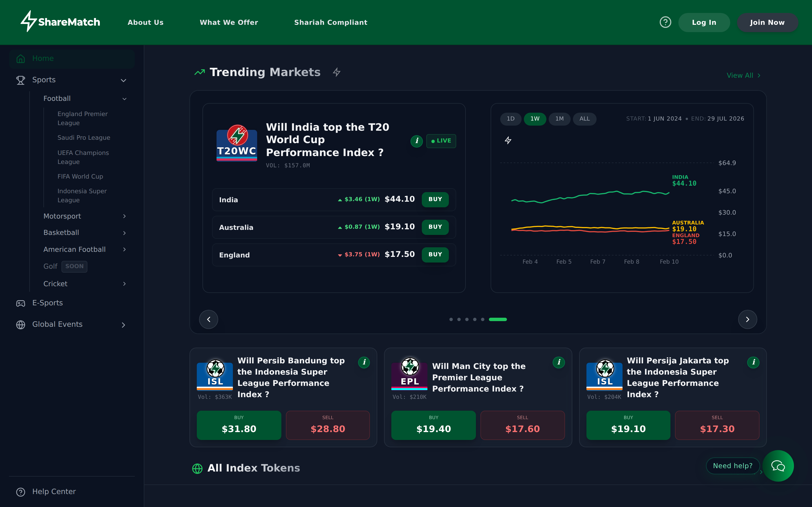This screenshot has width=812, height=507.
Task: Open the help question mark icon in header
Action: pyautogui.click(x=665, y=22)
